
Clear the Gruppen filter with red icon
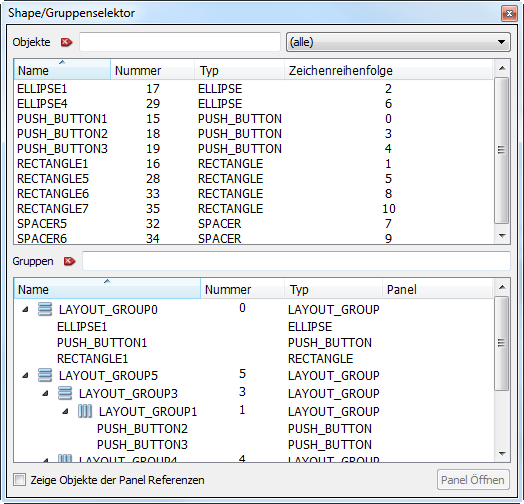point(70,261)
